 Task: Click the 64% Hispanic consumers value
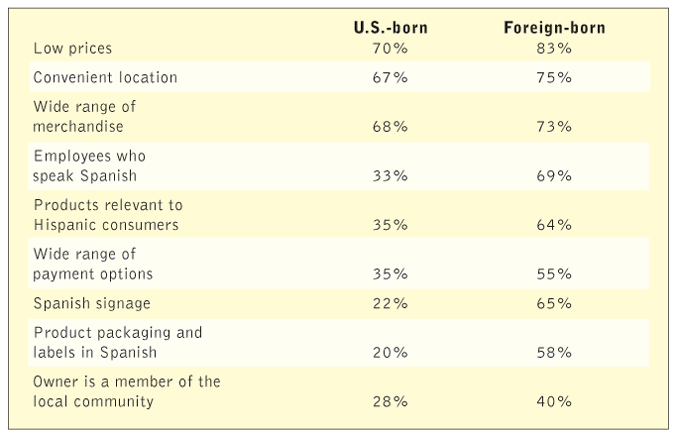tap(552, 224)
